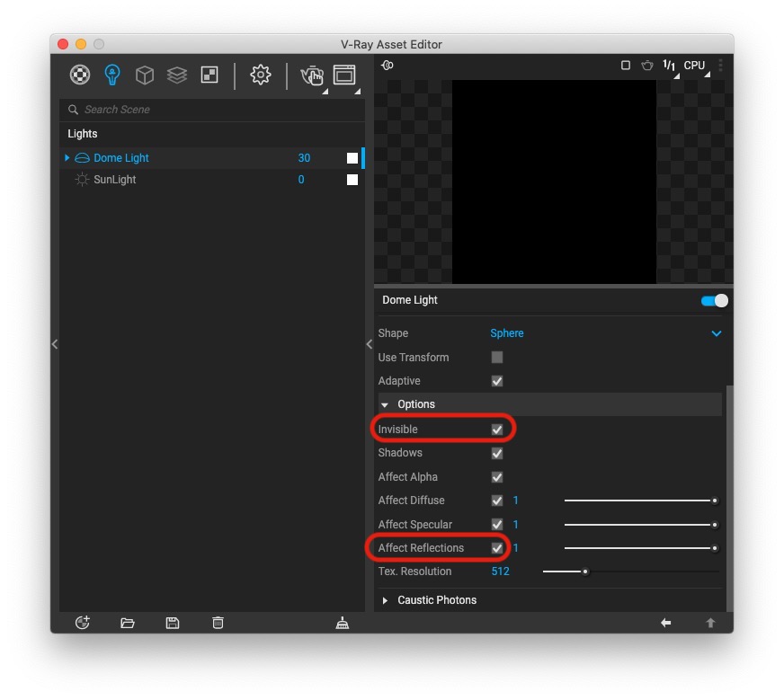784x700 pixels.
Task: Open the Shape Sphere dropdown
Action: pos(605,333)
